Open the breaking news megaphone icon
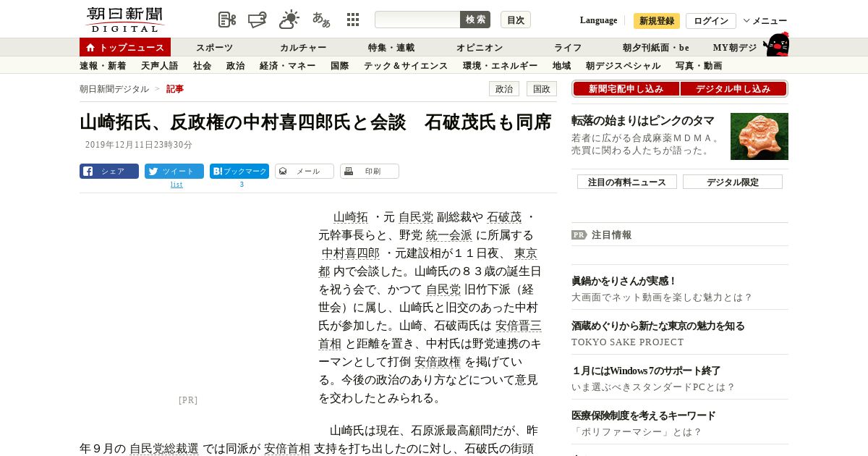Image resolution: width=868 pixels, height=456 pixels. click(x=258, y=20)
